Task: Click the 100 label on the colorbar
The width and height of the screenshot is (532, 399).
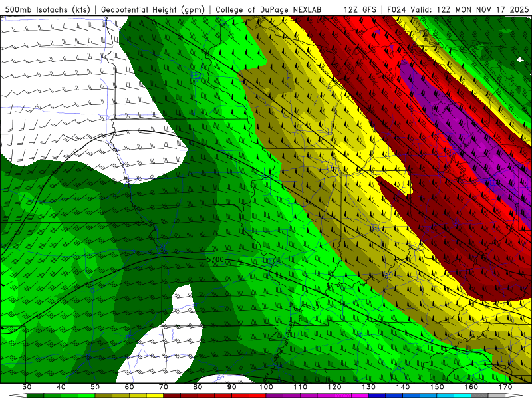Action: (266, 387)
